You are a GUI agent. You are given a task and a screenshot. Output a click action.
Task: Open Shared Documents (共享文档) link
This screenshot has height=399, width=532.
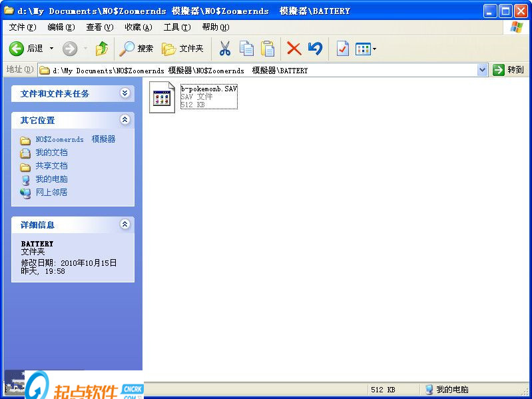[x=51, y=166]
